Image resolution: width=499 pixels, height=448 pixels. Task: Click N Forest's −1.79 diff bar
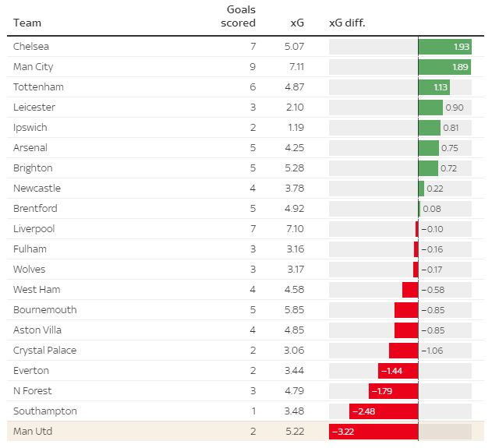point(394,391)
